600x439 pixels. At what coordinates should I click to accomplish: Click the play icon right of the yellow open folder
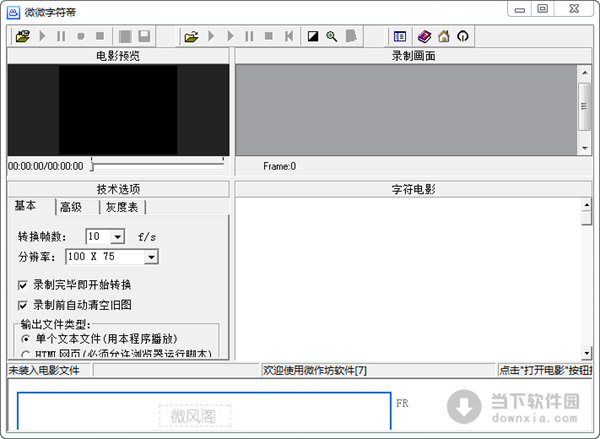(211, 36)
